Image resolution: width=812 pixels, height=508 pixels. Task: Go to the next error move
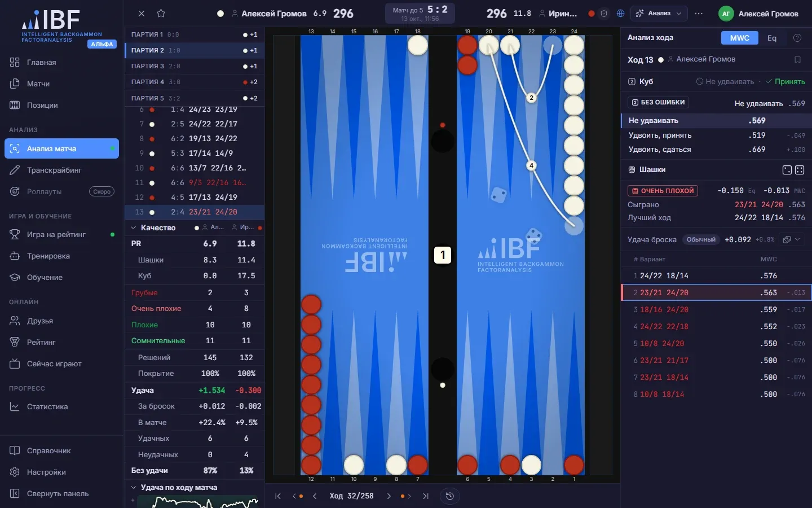tap(405, 496)
